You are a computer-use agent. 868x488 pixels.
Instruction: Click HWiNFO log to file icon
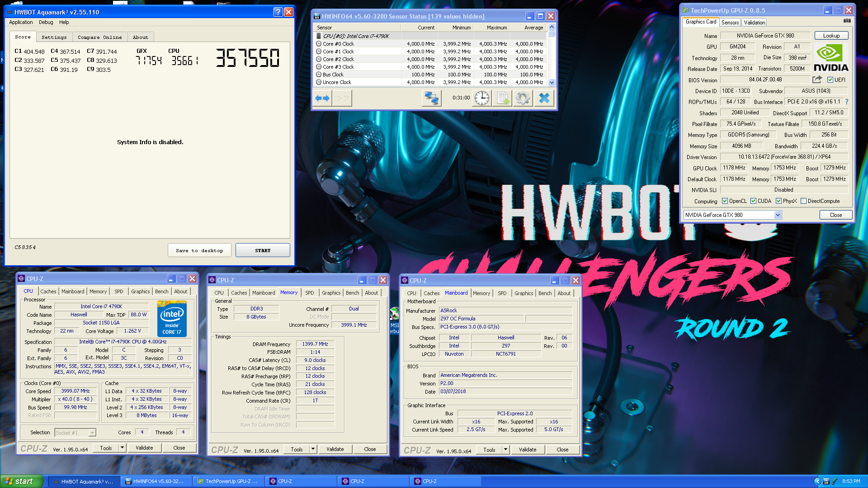(503, 98)
